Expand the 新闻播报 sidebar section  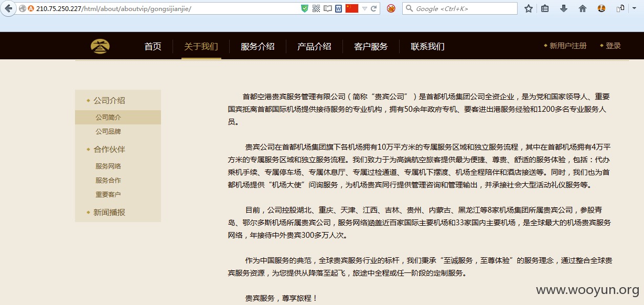pyautogui.click(x=109, y=212)
